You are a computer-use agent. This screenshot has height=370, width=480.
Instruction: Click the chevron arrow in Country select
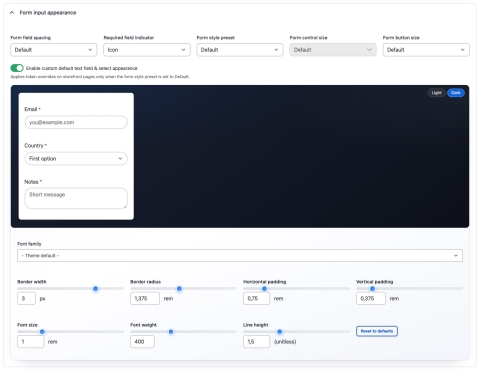(120, 159)
